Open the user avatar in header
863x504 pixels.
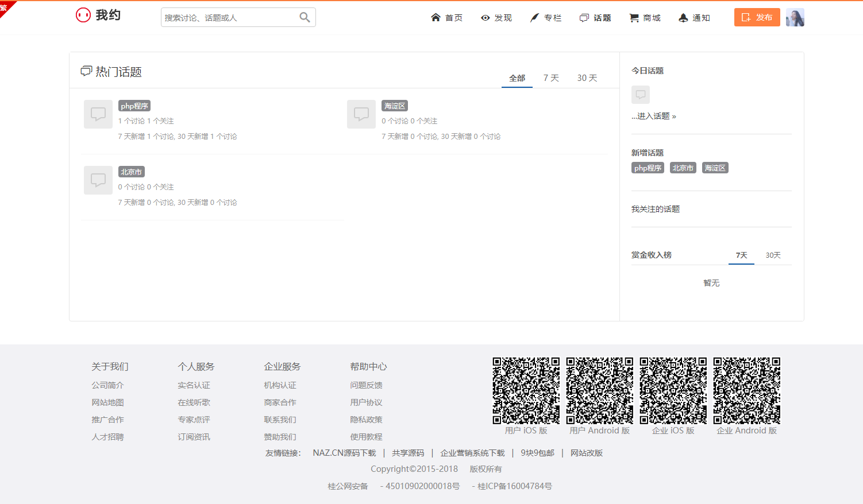tap(795, 18)
